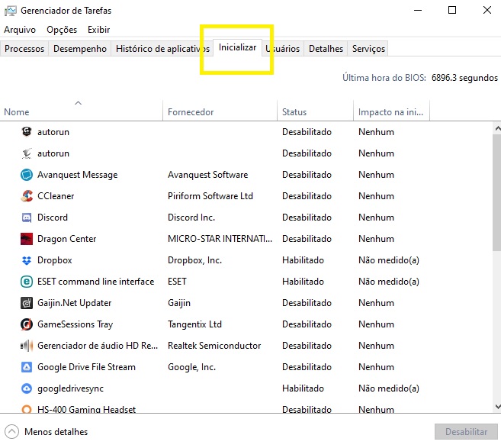Select the Discord entry name

coord(53,218)
